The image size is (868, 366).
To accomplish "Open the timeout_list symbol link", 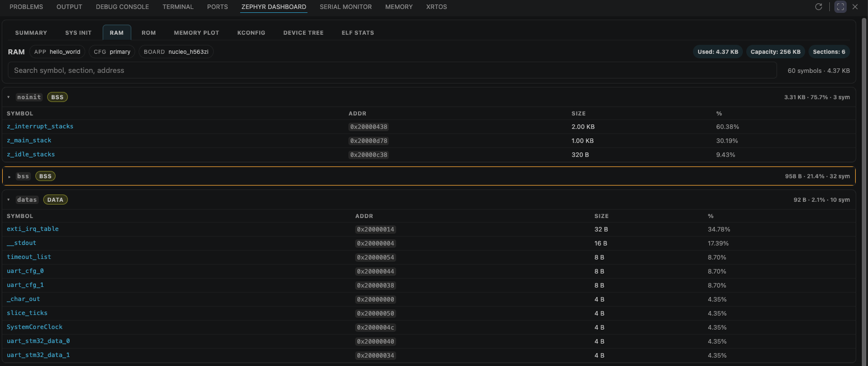I will pos(29,257).
